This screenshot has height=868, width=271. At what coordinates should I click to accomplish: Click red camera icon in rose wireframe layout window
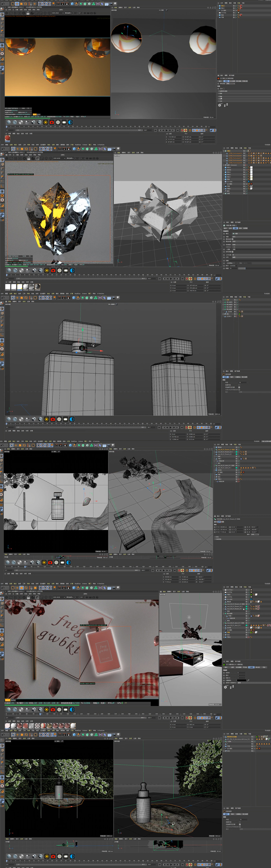coord(50,563)
